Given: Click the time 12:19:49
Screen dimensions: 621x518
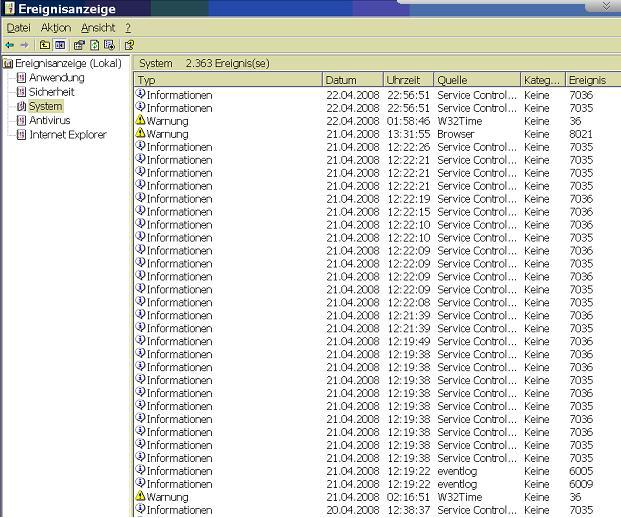Looking at the screenshot, I should [409, 342].
